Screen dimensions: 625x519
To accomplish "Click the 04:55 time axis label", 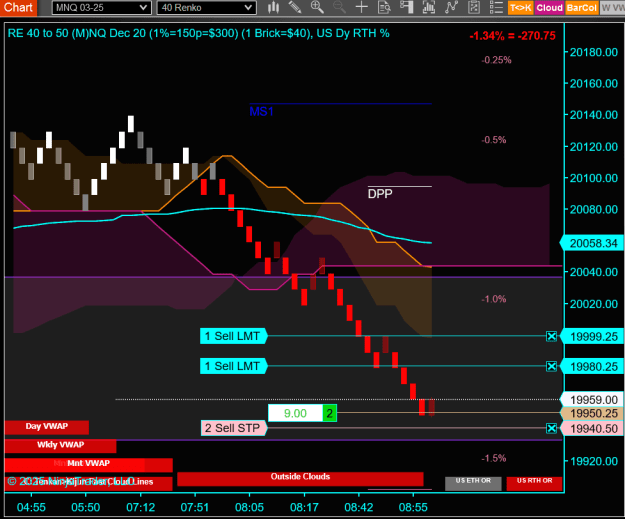I will point(31,507).
